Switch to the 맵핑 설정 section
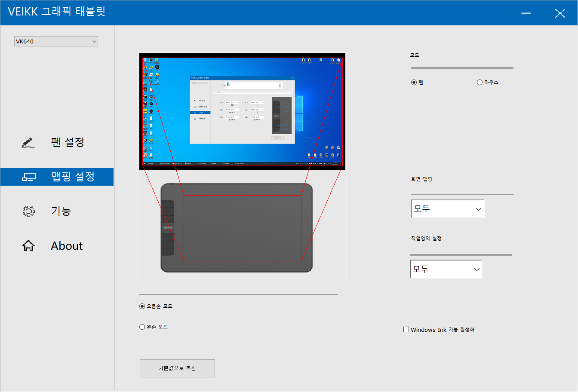Viewport: 578px width, 392px height. click(x=57, y=177)
